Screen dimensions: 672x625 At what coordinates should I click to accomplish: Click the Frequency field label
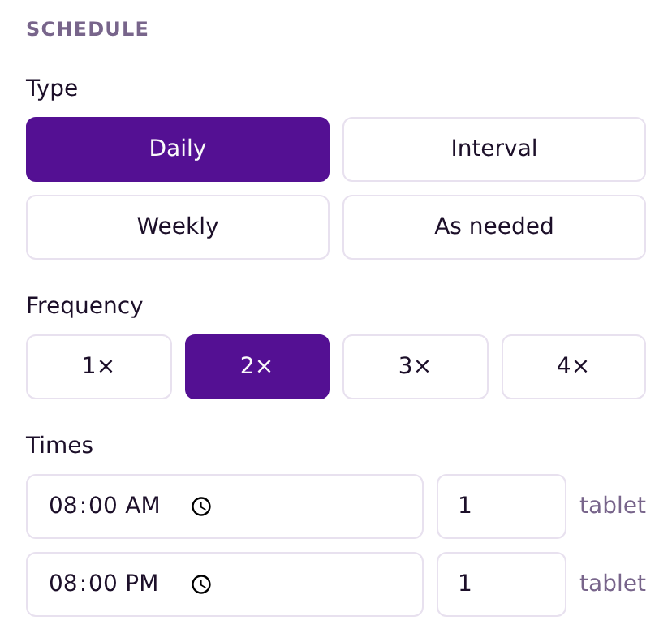click(x=84, y=307)
